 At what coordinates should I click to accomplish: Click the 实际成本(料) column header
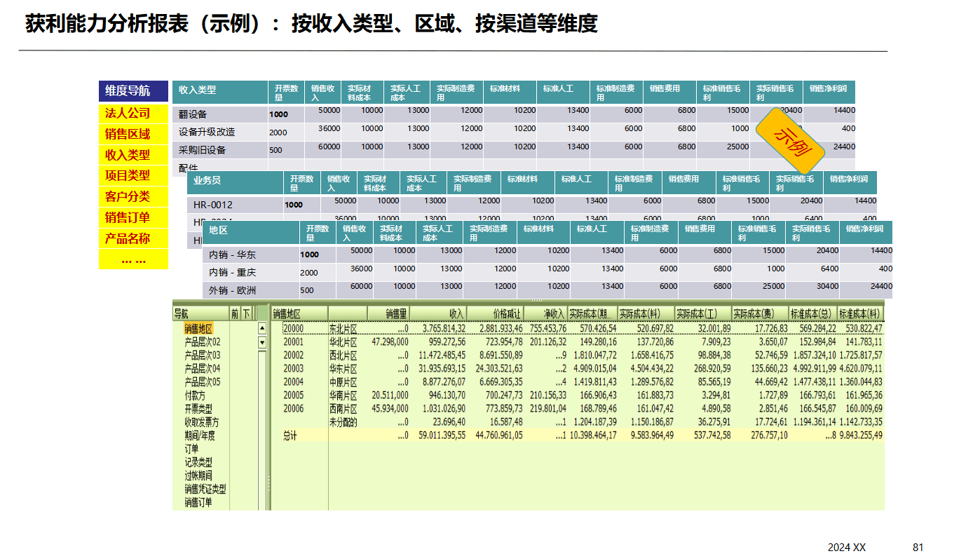click(646, 314)
